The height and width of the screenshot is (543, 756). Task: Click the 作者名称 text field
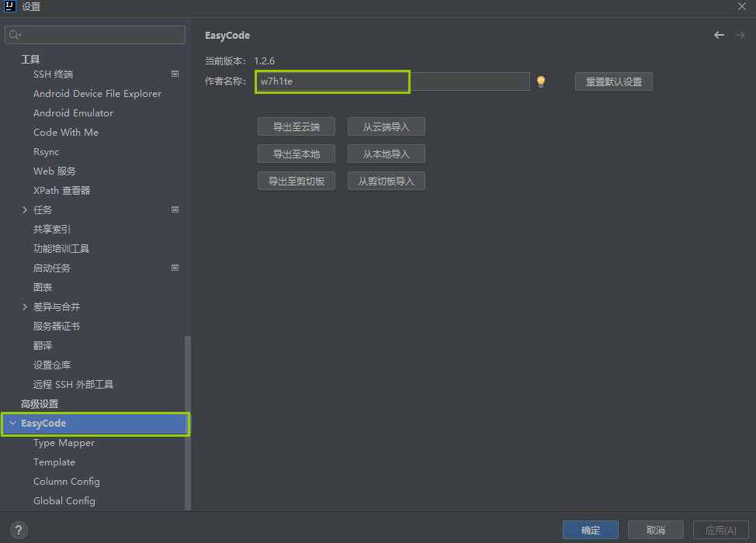click(x=393, y=81)
